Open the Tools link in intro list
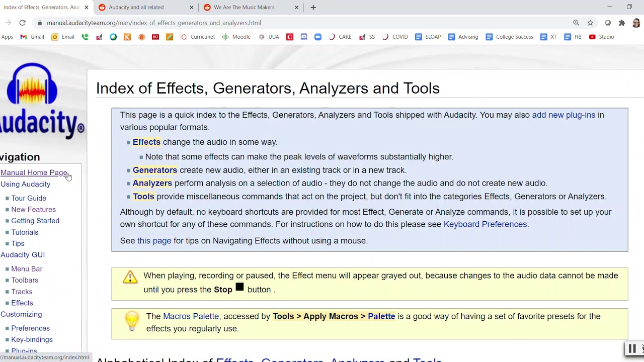 (143, 196)
